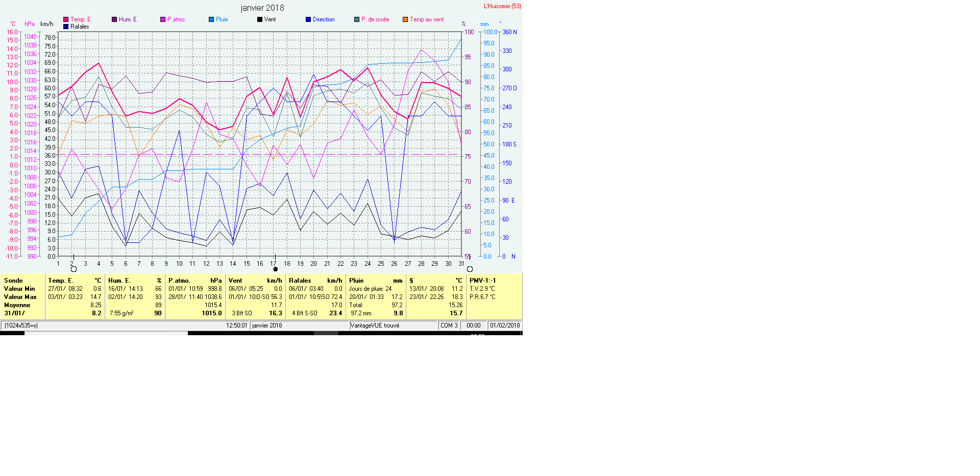Click the 'hPa' axis unit label
Screen dimensions: 980x476
[x=30, y=24]
